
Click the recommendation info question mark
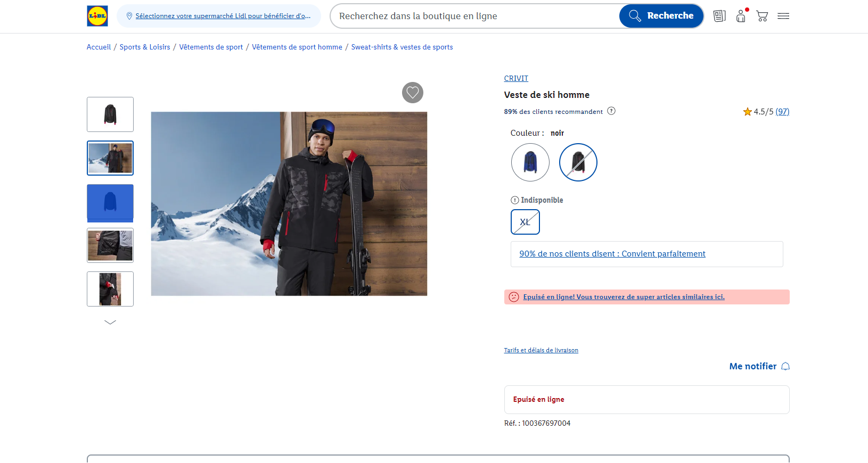tap(611, 111)
